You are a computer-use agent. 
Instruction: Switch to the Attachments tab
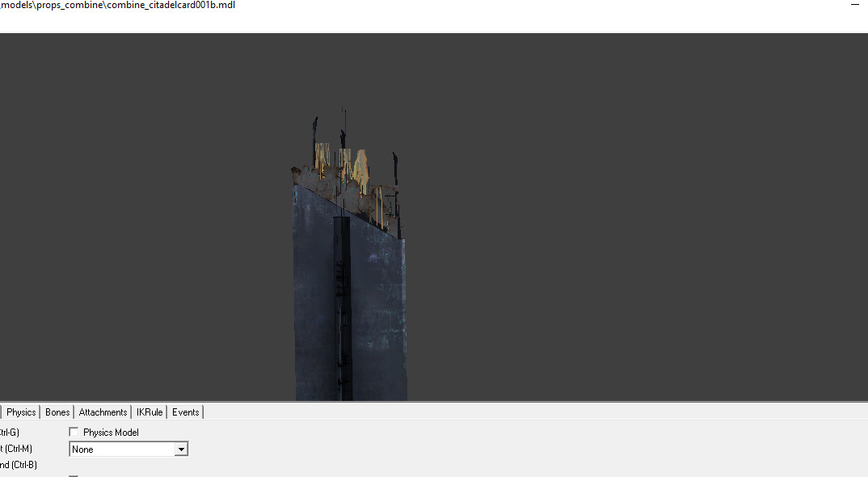[102, 412]
